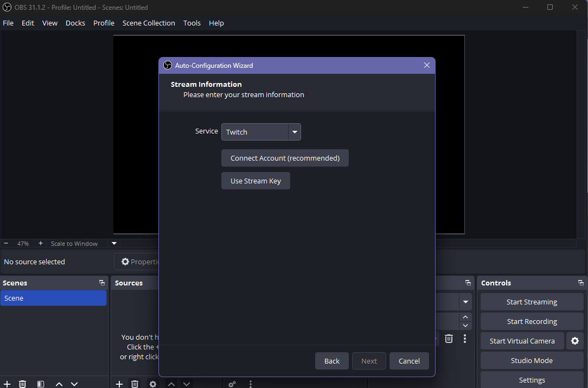
Task: Add a source using Sources plus icon
Action: (x=119, y=384)
